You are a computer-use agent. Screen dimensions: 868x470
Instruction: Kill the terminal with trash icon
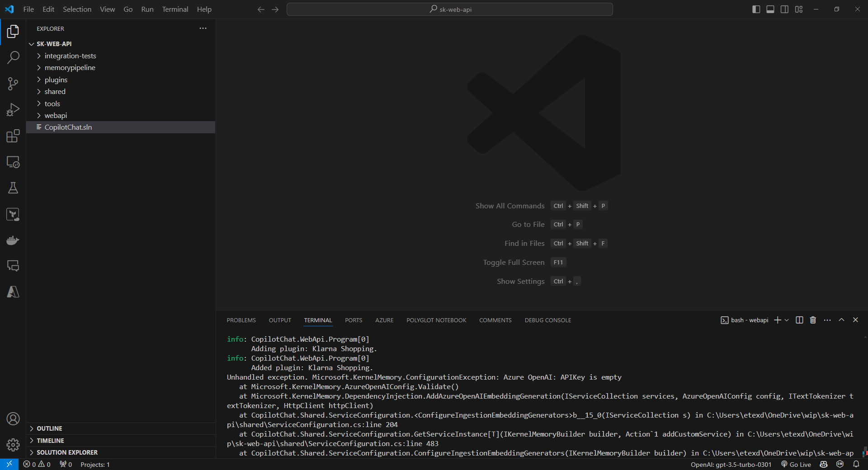[813, 320]
